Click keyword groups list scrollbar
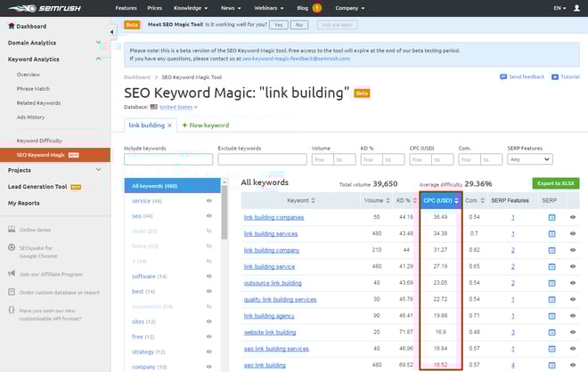The image size is (588, 372). pyautogui.click(x=225, y=212)
